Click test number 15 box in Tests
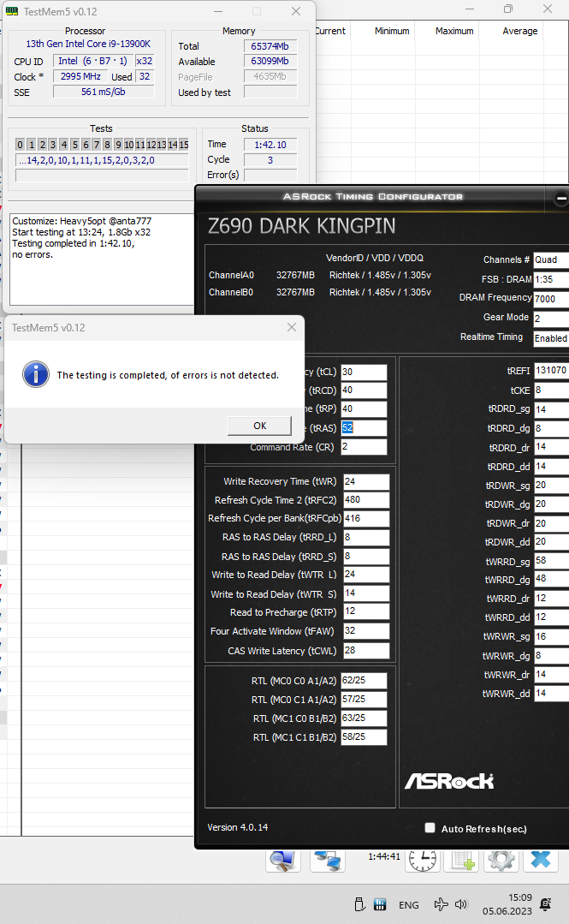The image size is (569, 924). click(184, 145)
